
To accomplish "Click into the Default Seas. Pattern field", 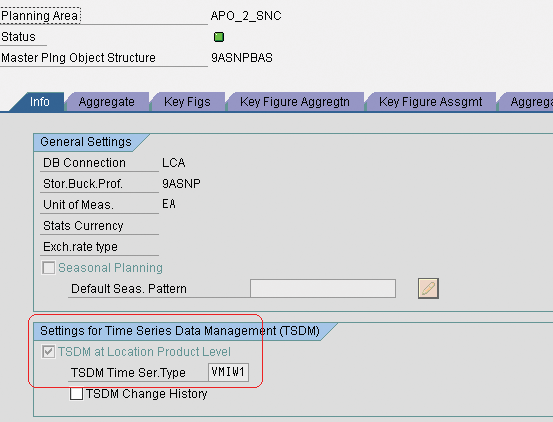I will [x=323, y=288].
